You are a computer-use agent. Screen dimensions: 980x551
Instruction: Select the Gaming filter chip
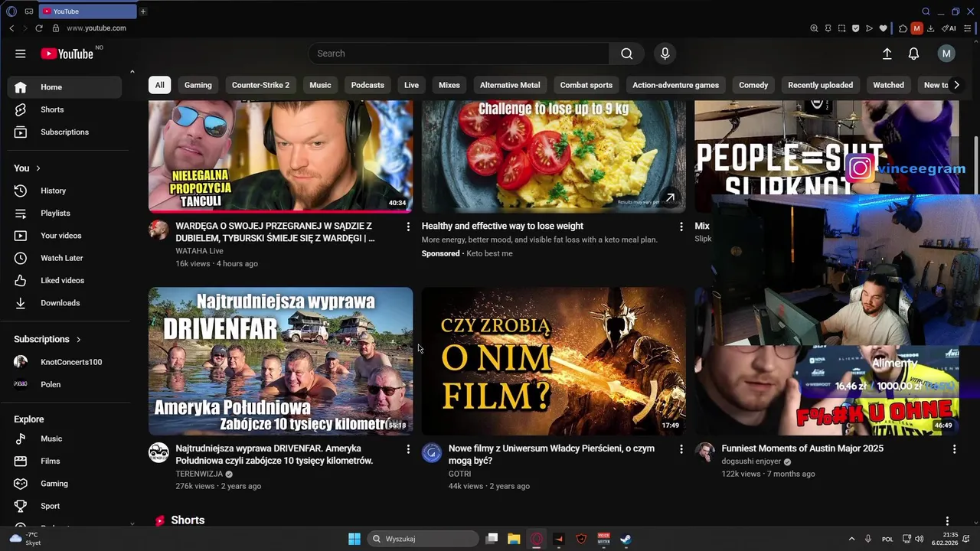tap(198, 85)
